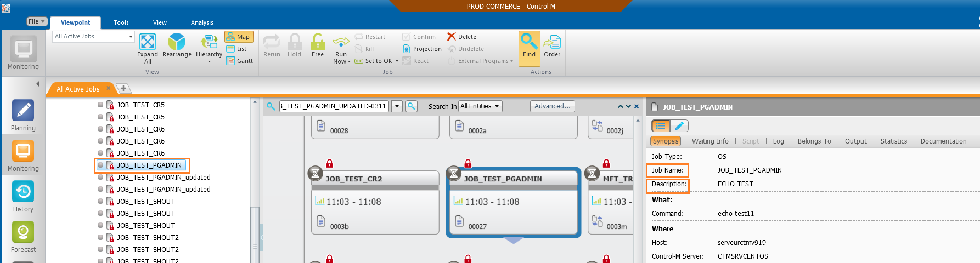Click the find text input field
The width and height of the screenshot is (980, 263).
coord(334,106)
